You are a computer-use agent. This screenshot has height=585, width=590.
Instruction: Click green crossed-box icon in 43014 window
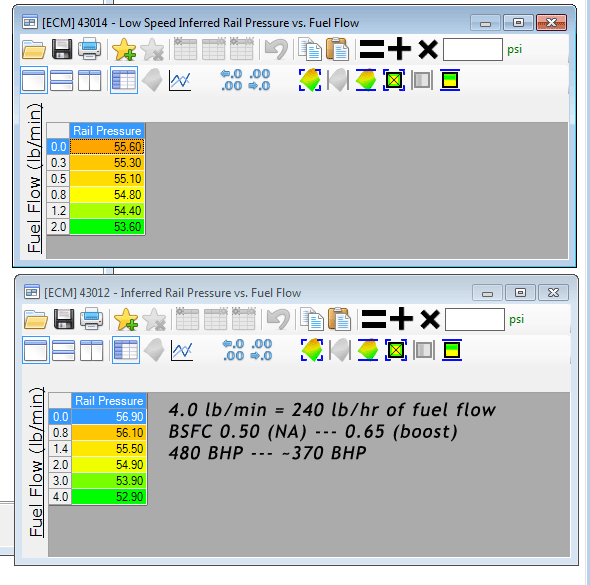[394, 80]
